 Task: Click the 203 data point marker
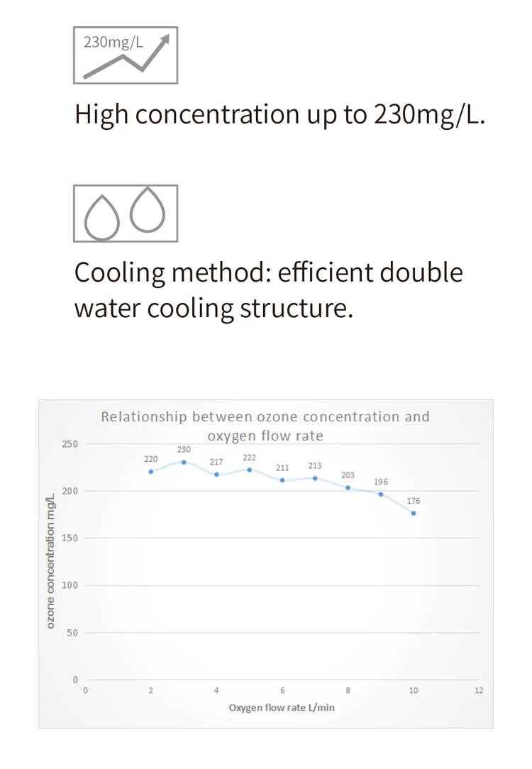(348, 487)
